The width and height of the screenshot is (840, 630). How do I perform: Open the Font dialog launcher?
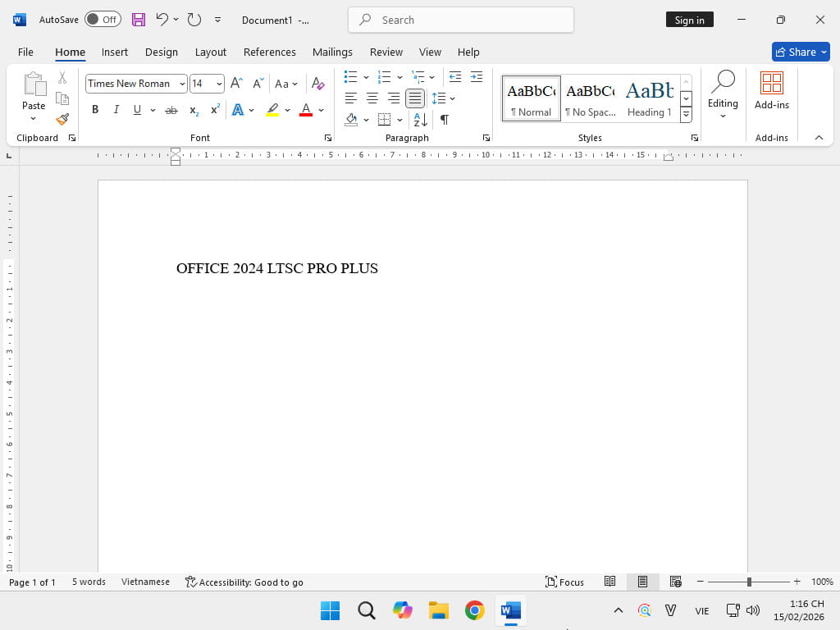click(328, 138)
